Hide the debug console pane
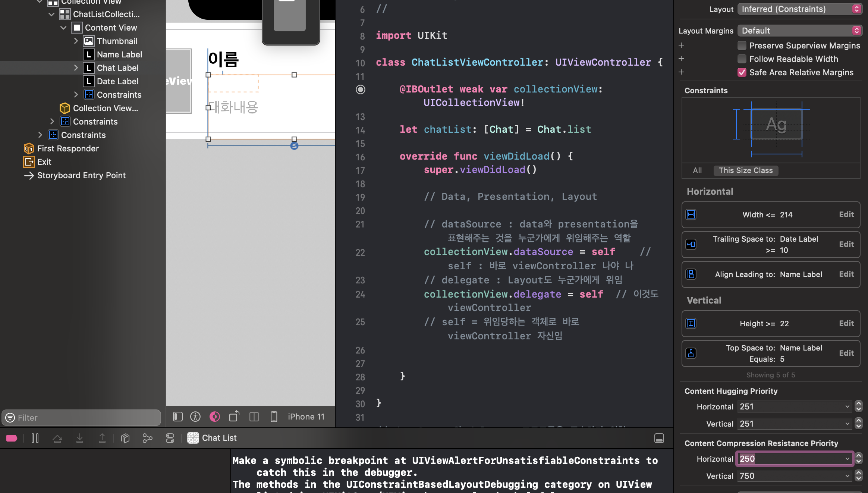868x493 pixels. [659, 438]
